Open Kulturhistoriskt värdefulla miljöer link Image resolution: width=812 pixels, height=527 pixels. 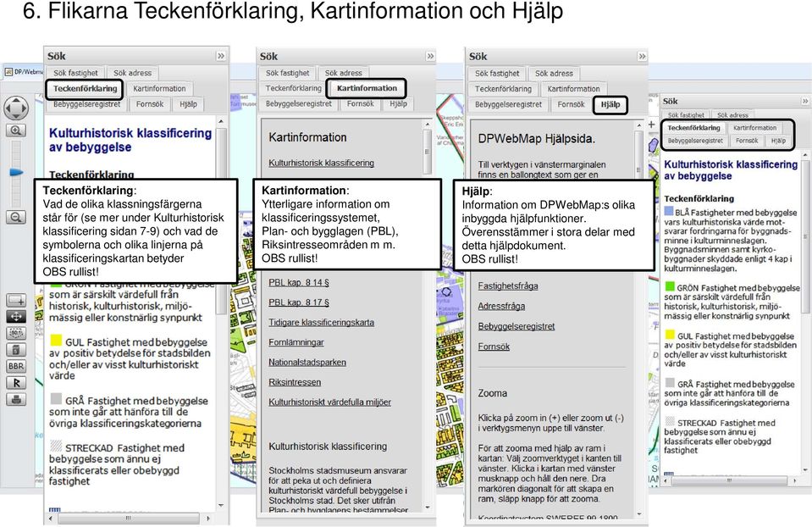click(x=329, y=402)
